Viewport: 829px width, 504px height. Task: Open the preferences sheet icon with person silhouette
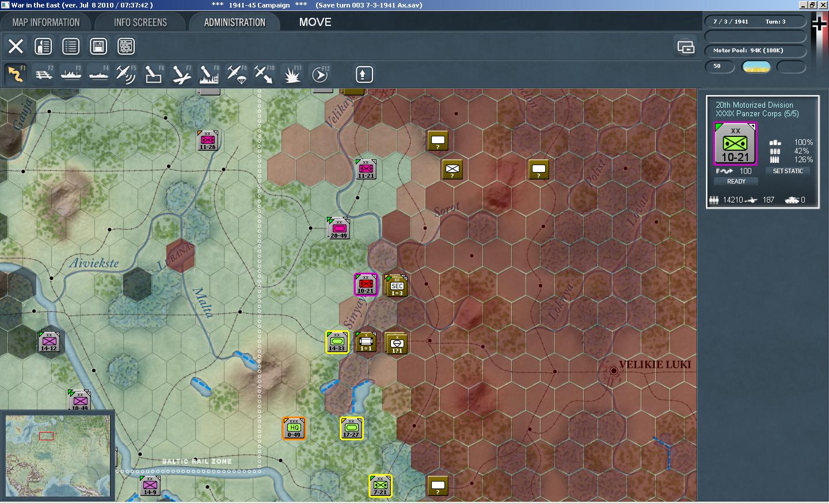(43, 46)
